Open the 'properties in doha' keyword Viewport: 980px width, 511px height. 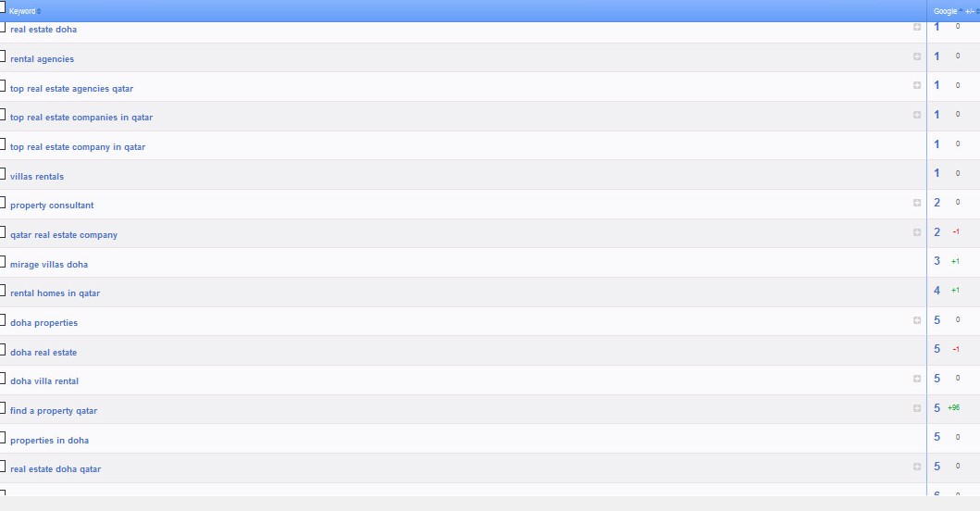pyautogui.click(x=49, y=441)
